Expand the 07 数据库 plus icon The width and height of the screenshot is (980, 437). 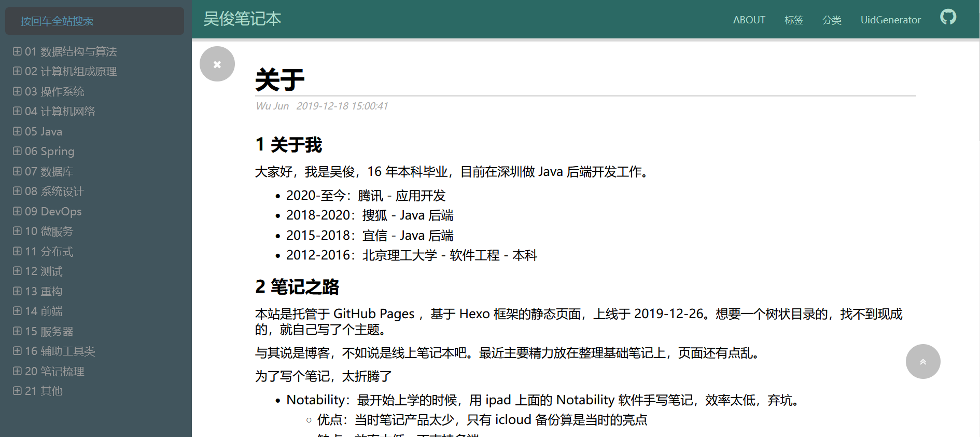click(17, 171)
